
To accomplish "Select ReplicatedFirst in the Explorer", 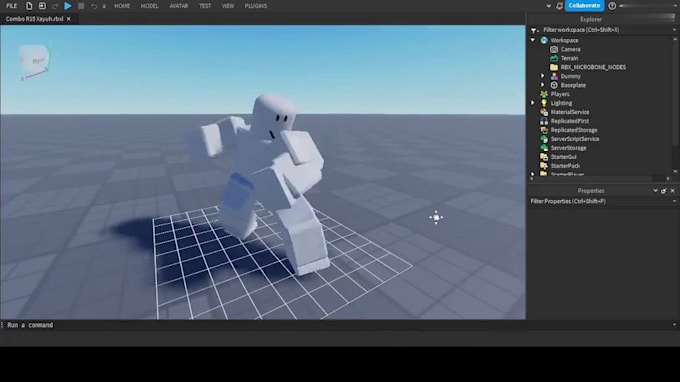I will coord(570,121).
